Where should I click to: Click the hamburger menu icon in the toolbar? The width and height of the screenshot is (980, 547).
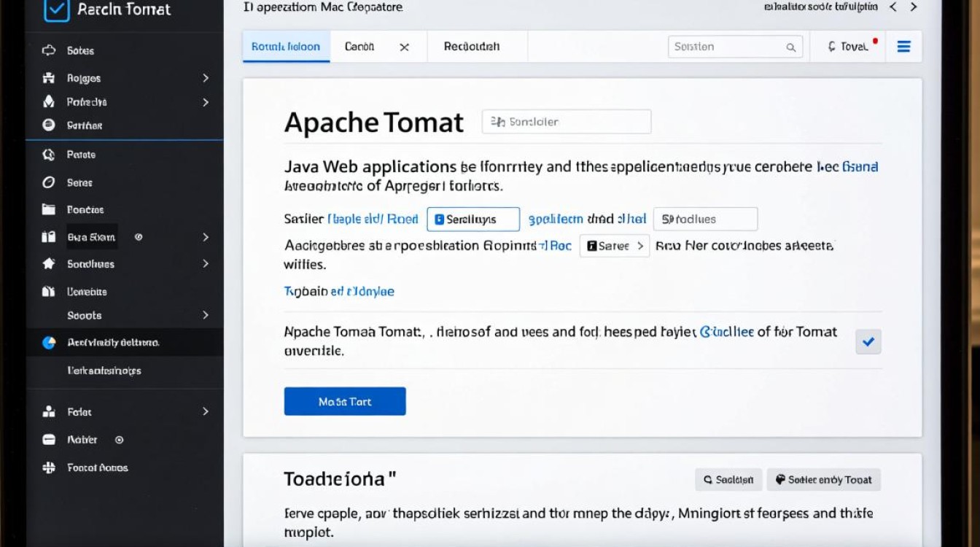[x=903, y=47]
